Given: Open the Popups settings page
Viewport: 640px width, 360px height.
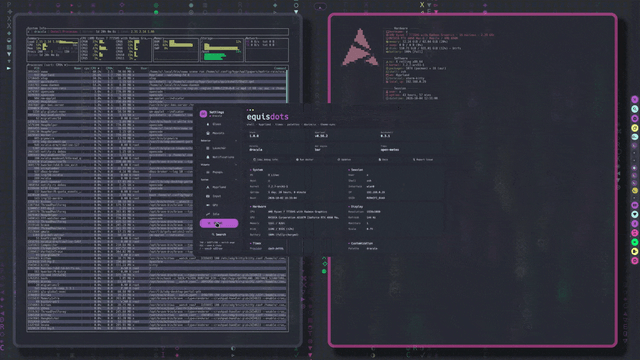Looking at the screenshot, I should click(219, 172).
